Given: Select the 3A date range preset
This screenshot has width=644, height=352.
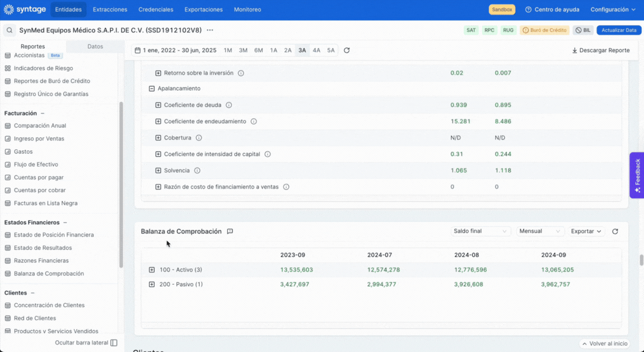Looking at the screenshot, I should point(302,50).
